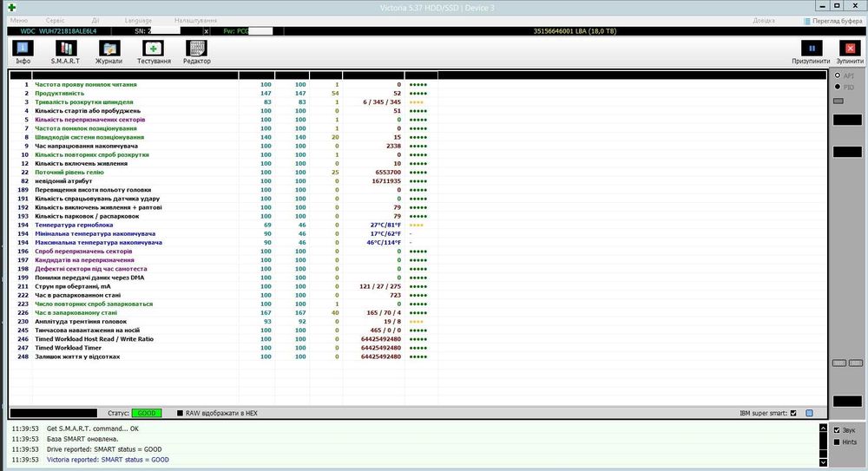This screenshot has width=868, height=471.
Task: Enable the Hints checkbox
Action: tap(837, 442)
